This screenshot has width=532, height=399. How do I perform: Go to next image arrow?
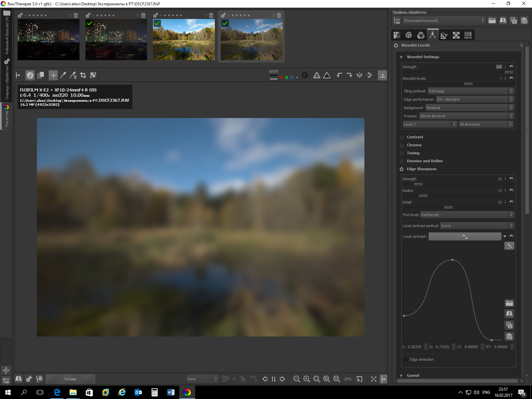click(x=282, y=379)
